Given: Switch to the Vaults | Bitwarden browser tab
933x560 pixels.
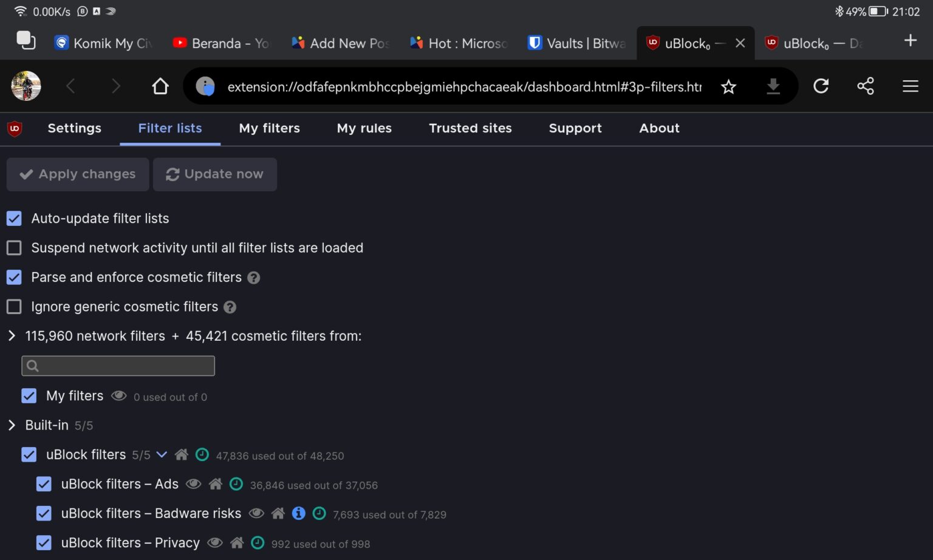Looking at the screenshot, I should (577, 43).
